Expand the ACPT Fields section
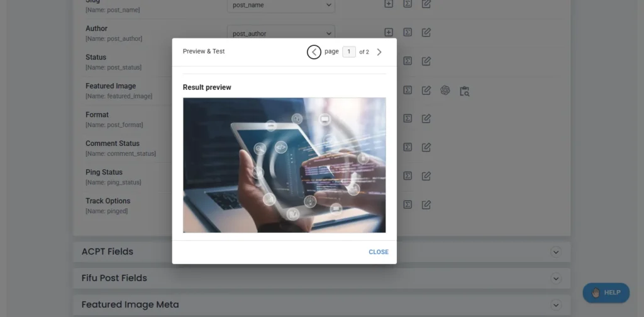The width and height of the screenshot is (644, 317). pyautogui.click(x=555, y=252)
